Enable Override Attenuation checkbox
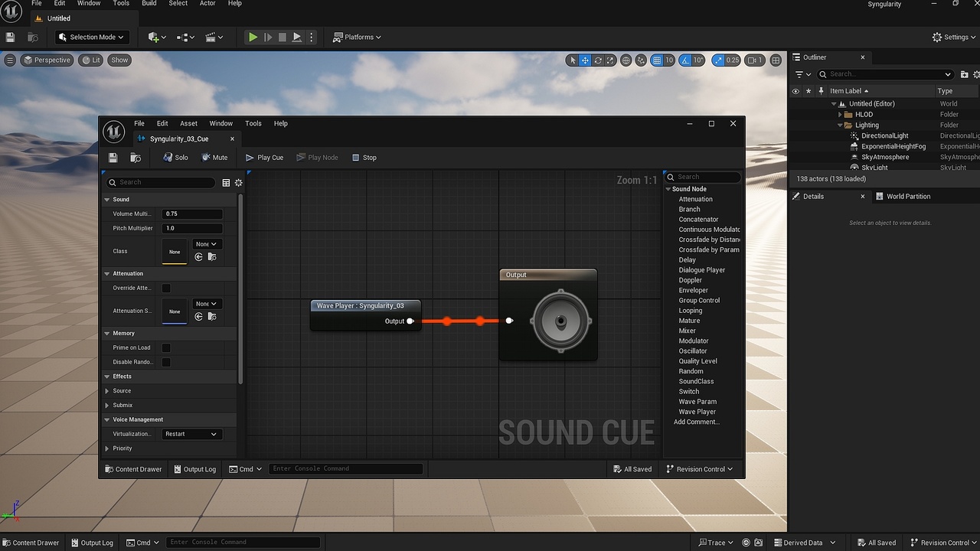Viewport: 980px width, 551px height. (x=166, y=289)
